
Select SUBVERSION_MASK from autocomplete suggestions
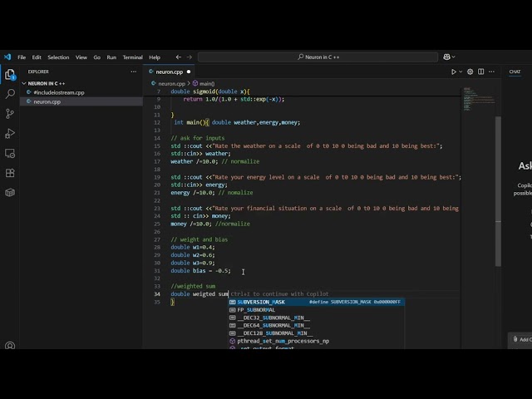tap(261, 303)
